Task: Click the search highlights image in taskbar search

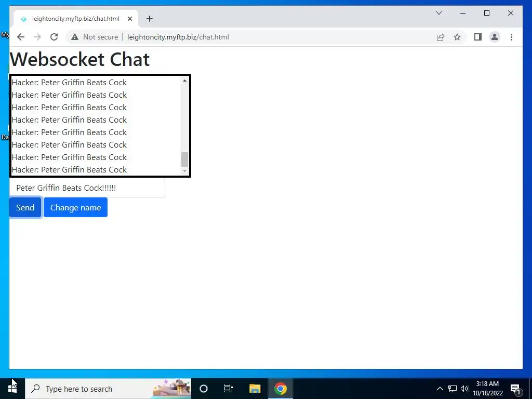Action: tap(171, 388)
